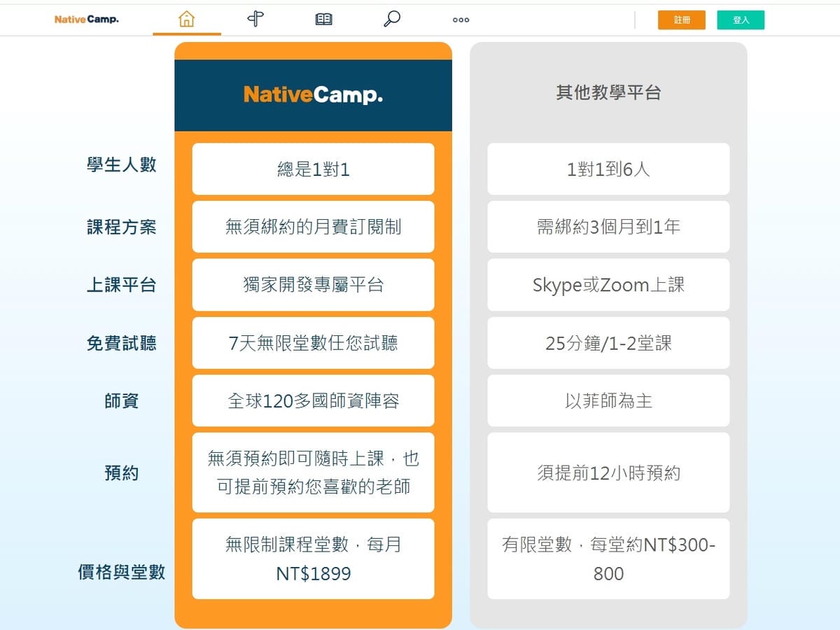The height and width of the screenshot is (630, 840).
Task: Open the open-book materials icon
Action: click(x=323, y=20)
